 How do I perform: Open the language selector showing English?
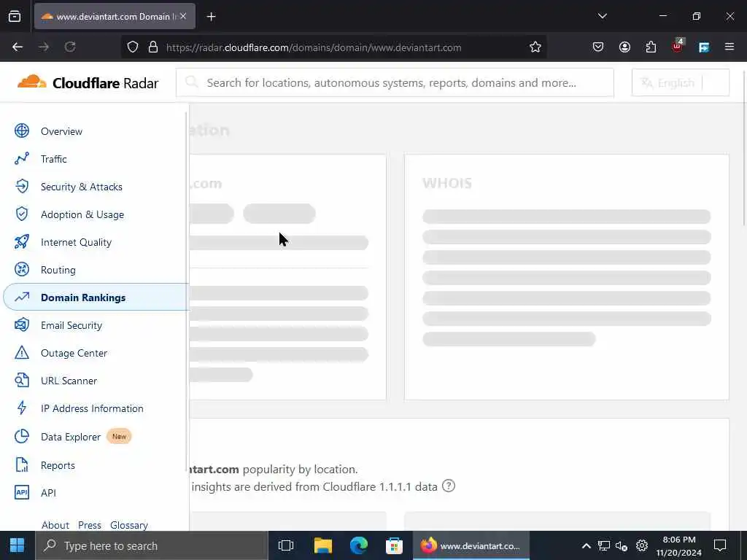click(x=681, y=83)
